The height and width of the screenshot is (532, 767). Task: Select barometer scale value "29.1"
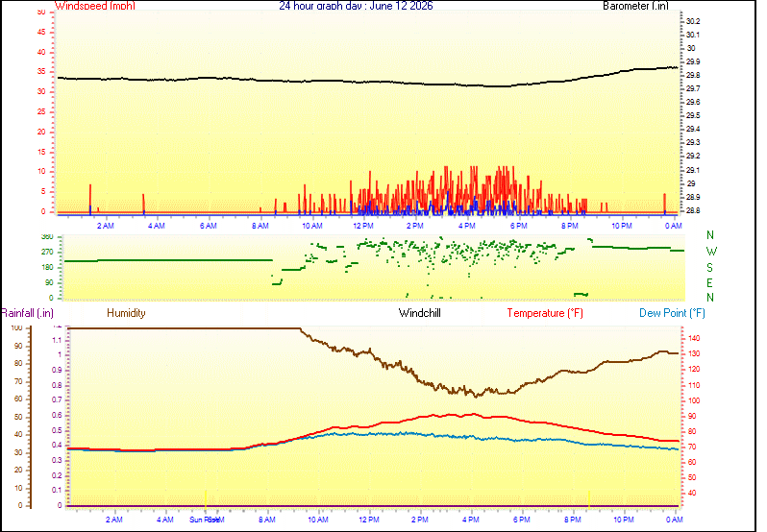click(693, 170)
